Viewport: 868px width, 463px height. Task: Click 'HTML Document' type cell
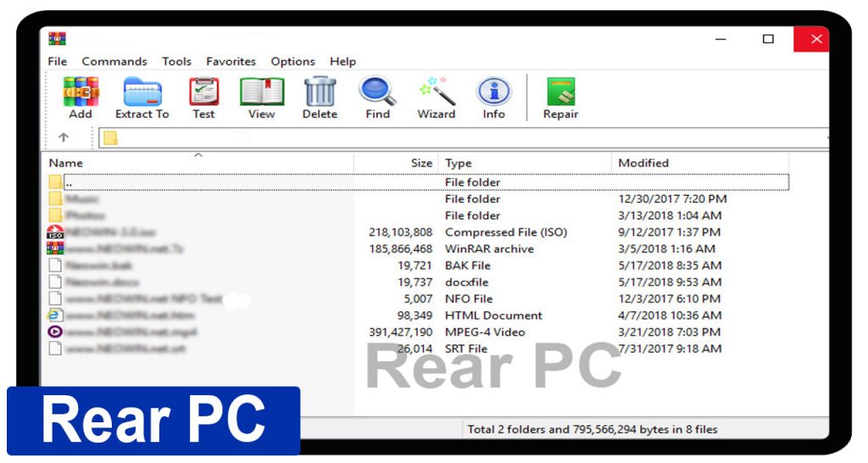click(494, 315)
